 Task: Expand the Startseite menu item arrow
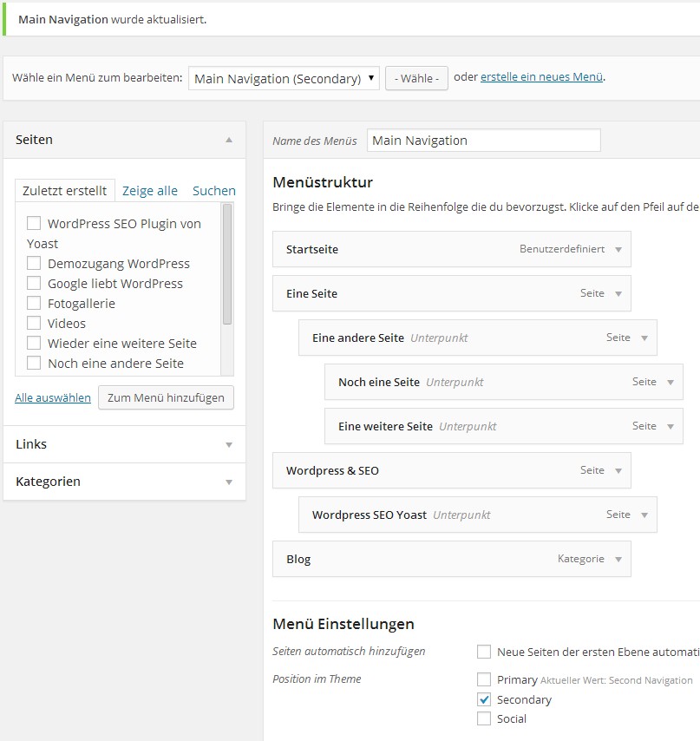618,250
